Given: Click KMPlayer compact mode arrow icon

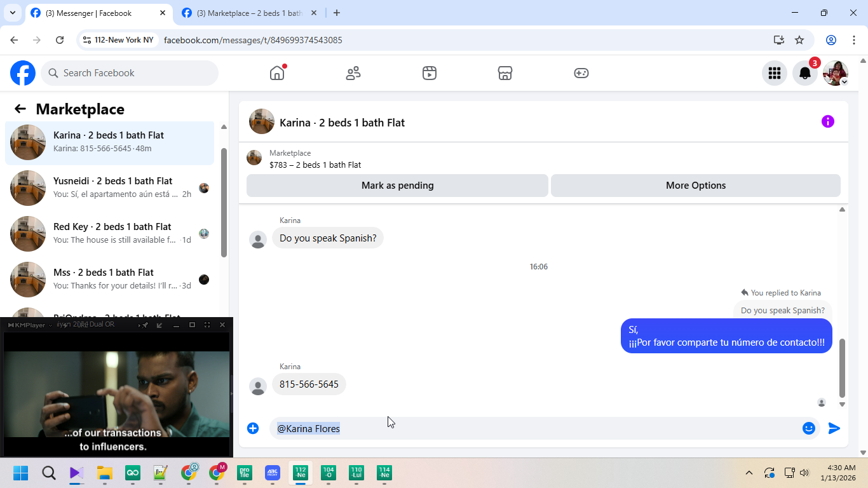Looking at the screenshot, I should click(159, 325).
